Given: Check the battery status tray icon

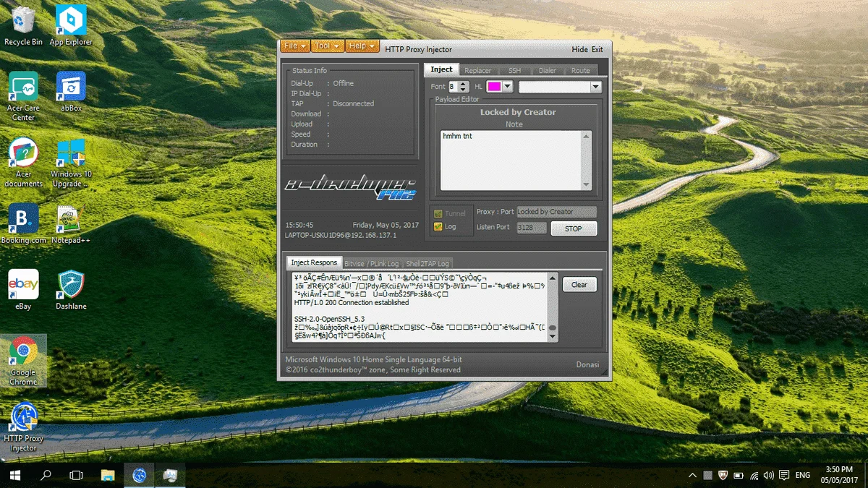Looking at the screenshot, I should coord(739,475).
